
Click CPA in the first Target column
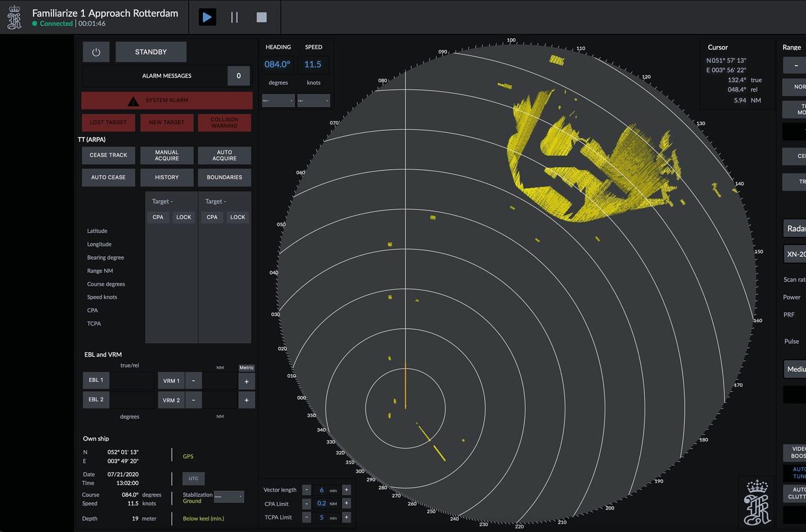(158, 217)
